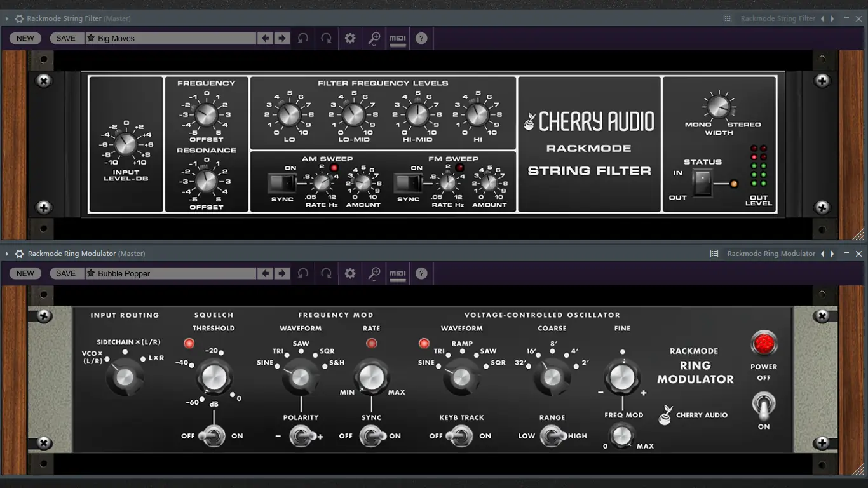Screen dimensions: 868x488
Task: Select next preset arrow beside Big Moves
Action: 282,38
